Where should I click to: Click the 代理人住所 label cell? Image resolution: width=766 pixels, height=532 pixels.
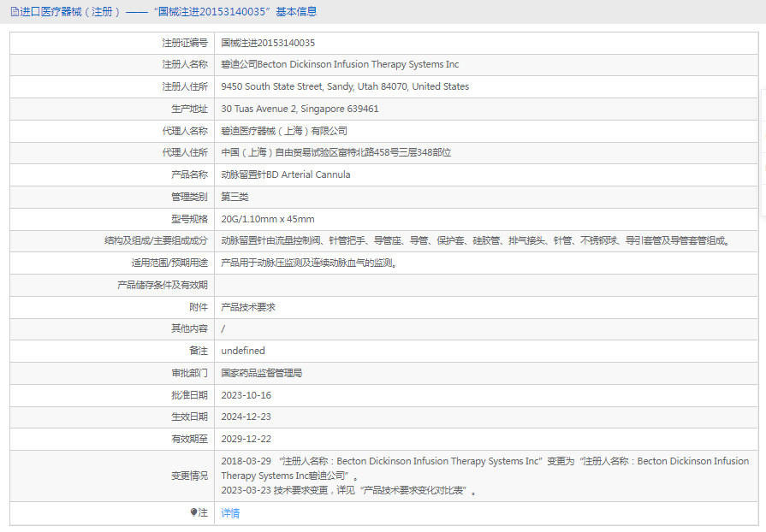(112, 153)
